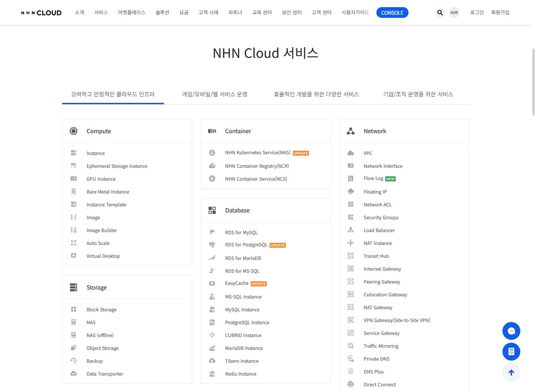Click the EasyCache icon
This screenshot has height=392, width=536.
(x=212, y=283)
